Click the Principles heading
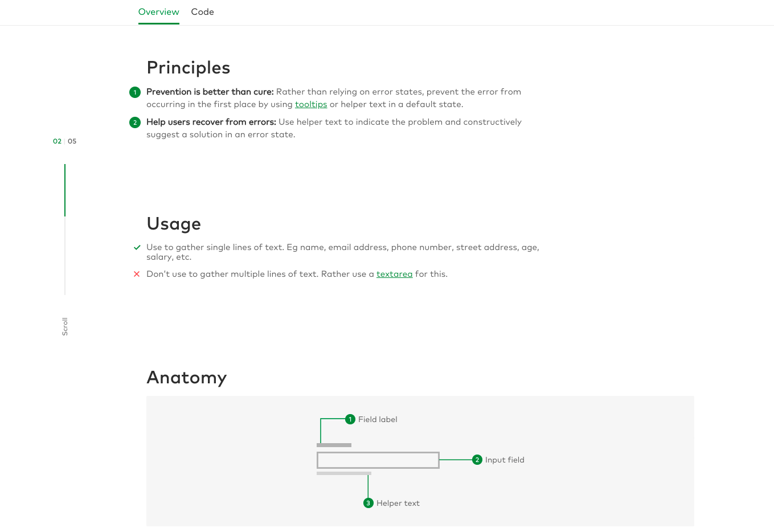Screen dimensions: 774x532 (x=188, y=68)
